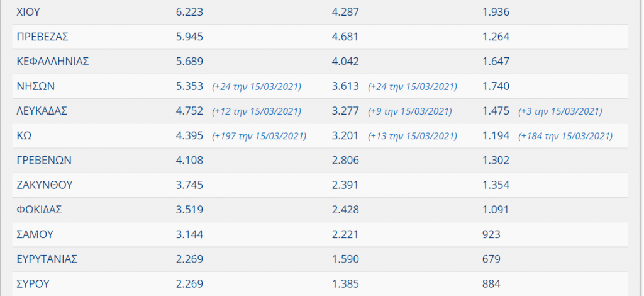Screen dimensions: 644x296
Task: Select the ΕΥΡΥΤΑΝΙΑΣ row label
Action: pyautogui.click(x=47, y=259)
